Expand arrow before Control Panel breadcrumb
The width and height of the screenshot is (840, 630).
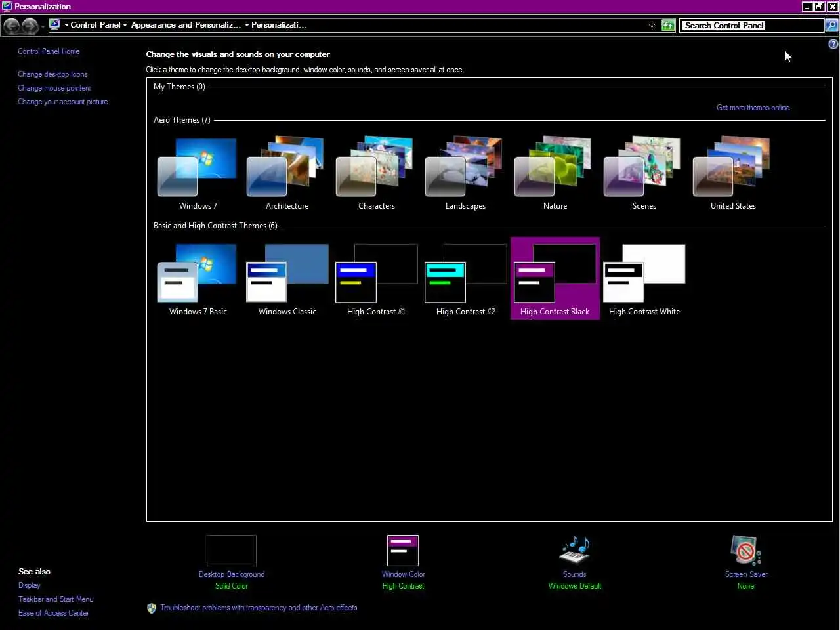tap(66, 26)
